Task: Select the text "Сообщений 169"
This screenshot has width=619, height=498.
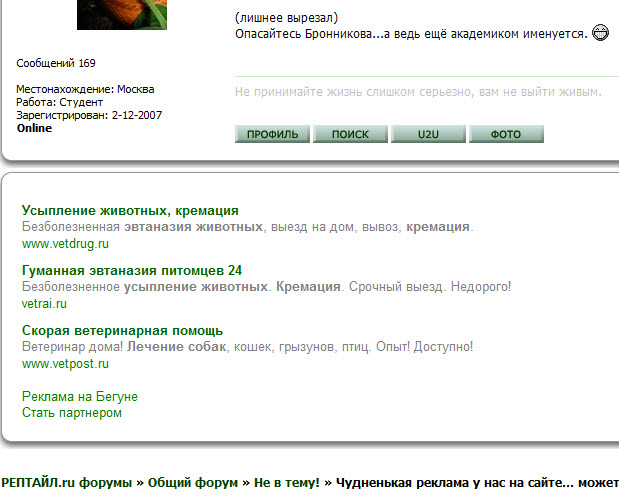Action: [x=56, y=63]
